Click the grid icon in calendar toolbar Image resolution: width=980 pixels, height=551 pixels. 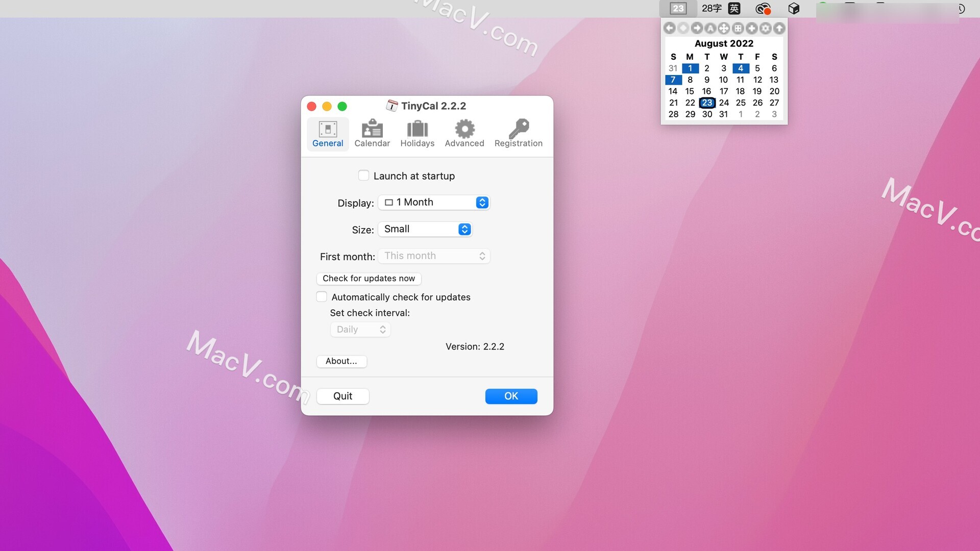738,29
